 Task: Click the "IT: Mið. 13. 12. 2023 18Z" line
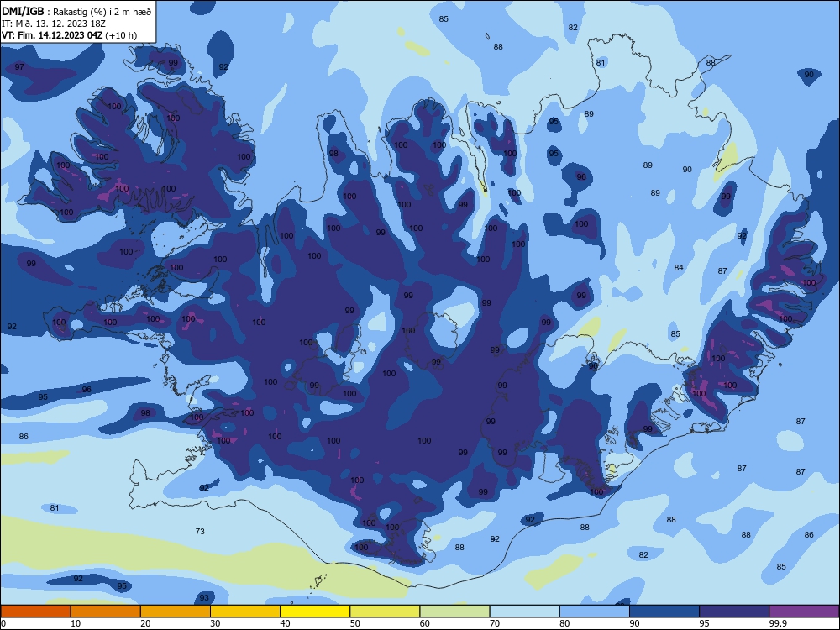click(54, 24)
